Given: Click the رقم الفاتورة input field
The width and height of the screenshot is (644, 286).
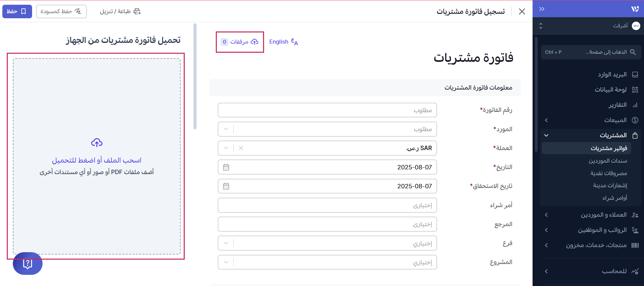Looking at the screenshot, I should click(327, 110).
